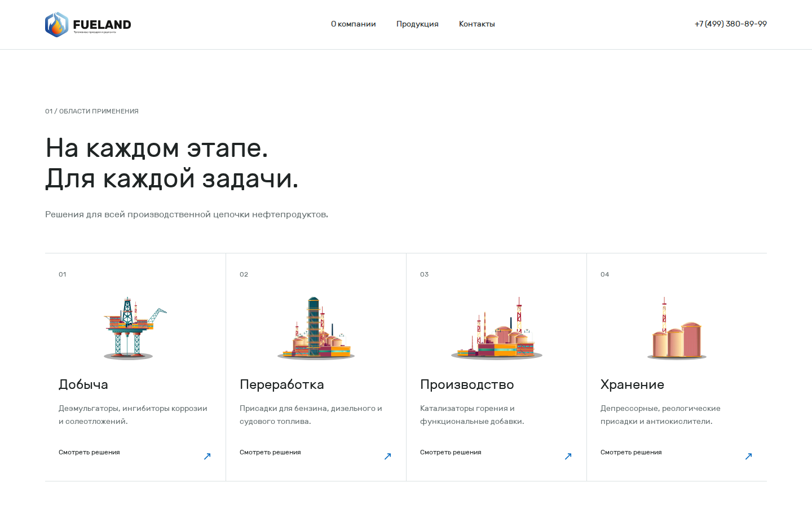Click the blue arrow in the Добыча card
The image size is (812, 508).
207,456
